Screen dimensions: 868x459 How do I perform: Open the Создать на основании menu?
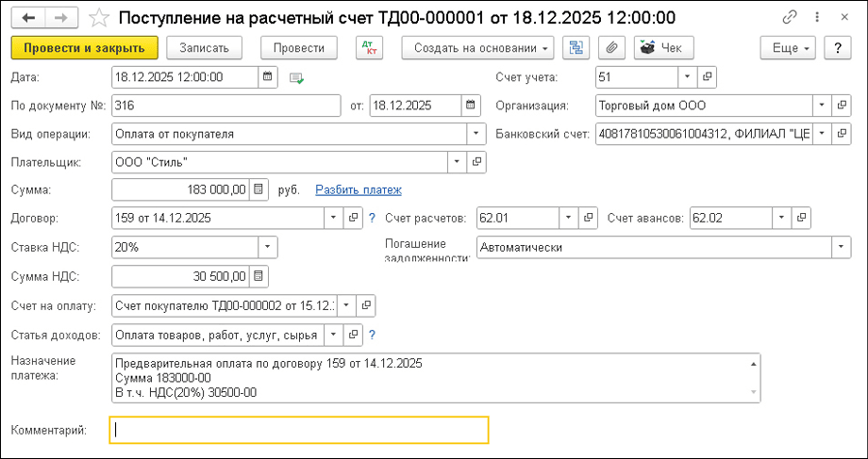[x=477, y=48]
